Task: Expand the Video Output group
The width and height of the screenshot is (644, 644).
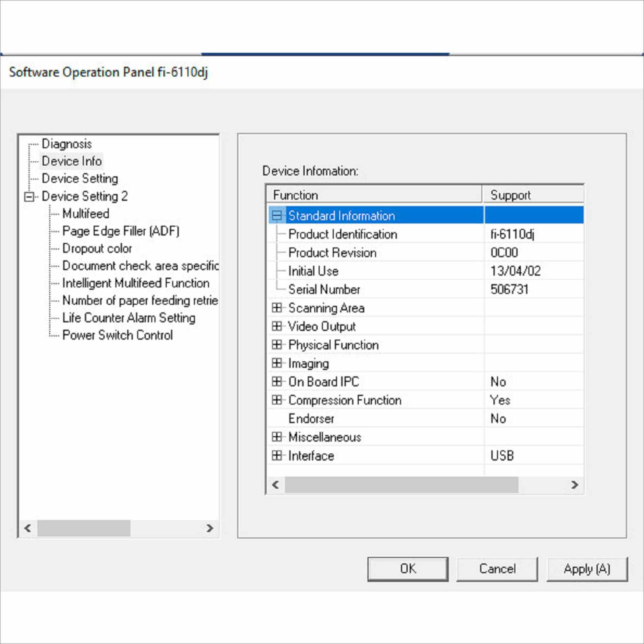Action: pos(277,326)
